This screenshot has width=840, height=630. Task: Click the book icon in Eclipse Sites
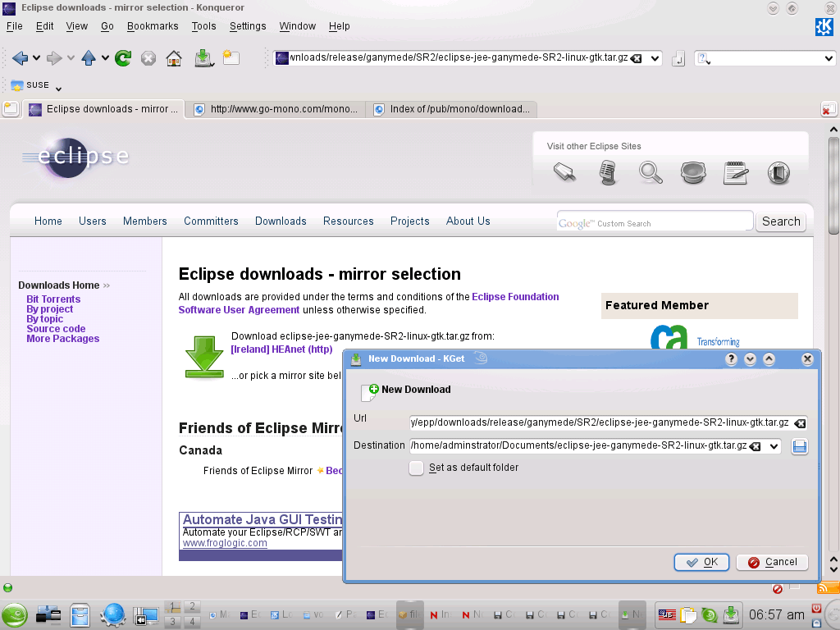coord(778,173)
